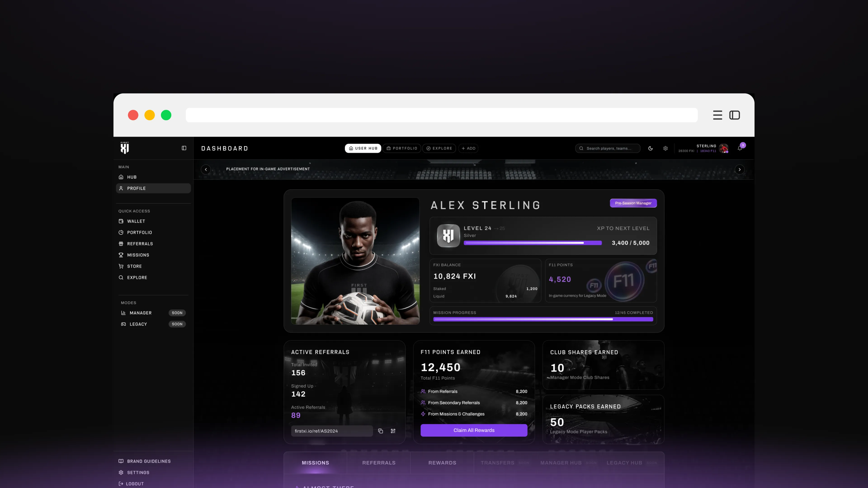868x488 pixels.
Task: Select the Portfolio top navigation tab
Action: (x=402, y=148)
